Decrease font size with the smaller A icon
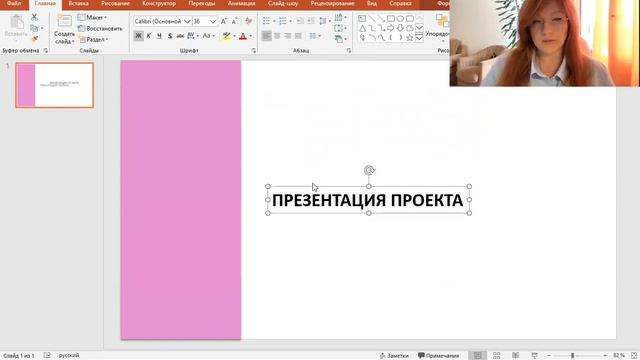640x360 pixels. click(x=235, y=21)
